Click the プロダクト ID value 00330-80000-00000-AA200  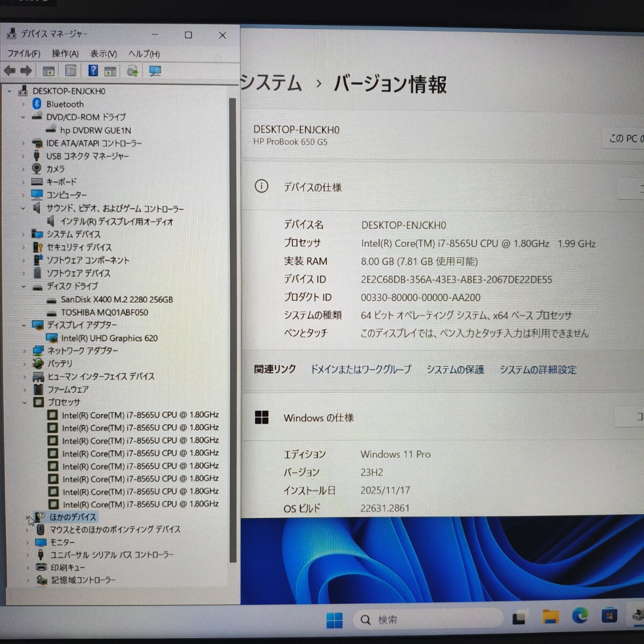pyautogui.click(x=420, y=297)
